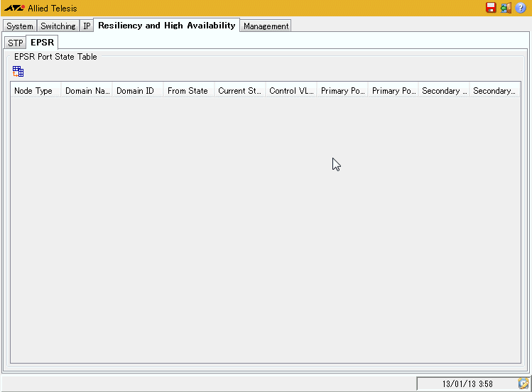532x392 pixels.
Task: Sort by the Node Type column header
Action: [x=36, y=91]
